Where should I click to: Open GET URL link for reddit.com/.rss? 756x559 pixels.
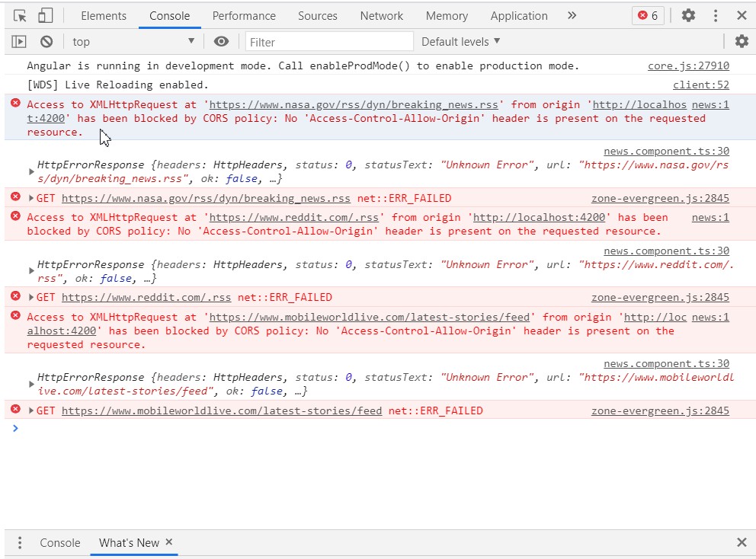pos(146,297)
